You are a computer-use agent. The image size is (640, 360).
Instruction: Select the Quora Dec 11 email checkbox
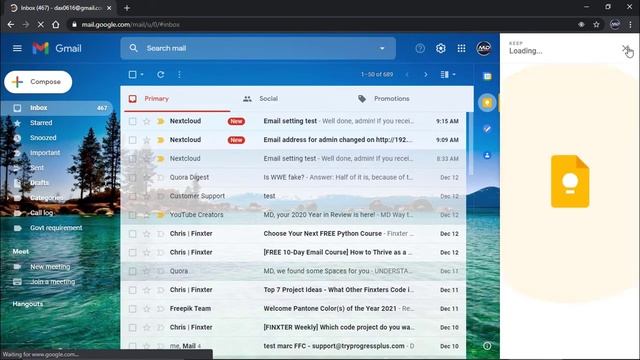tap(133, 271)
